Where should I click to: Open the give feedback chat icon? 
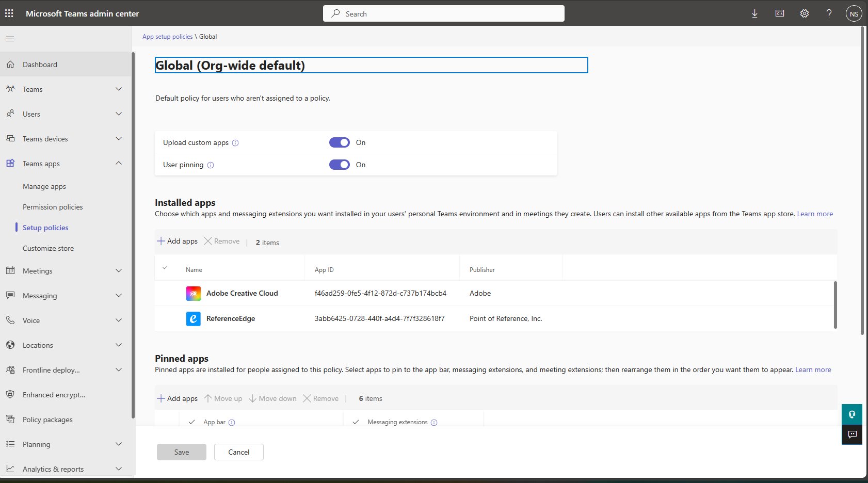tap(852, 434)
